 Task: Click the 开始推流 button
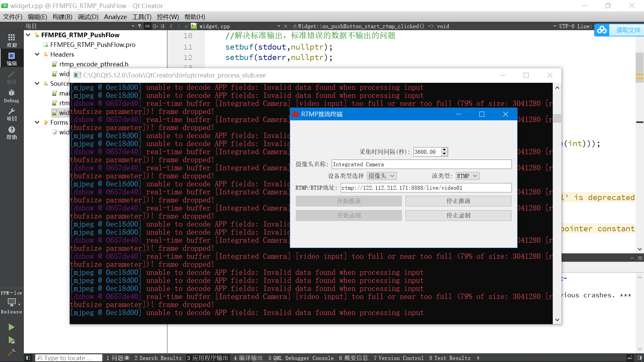click(348, 201)
